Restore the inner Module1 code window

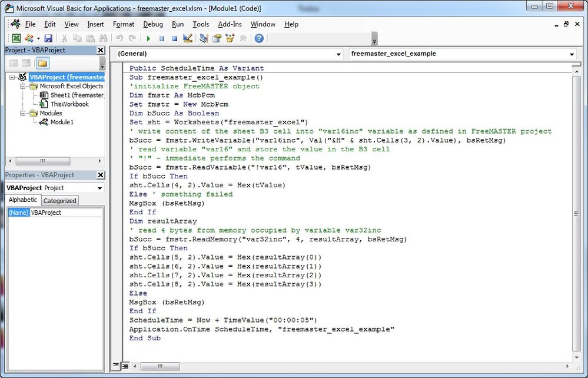[566, 24]
